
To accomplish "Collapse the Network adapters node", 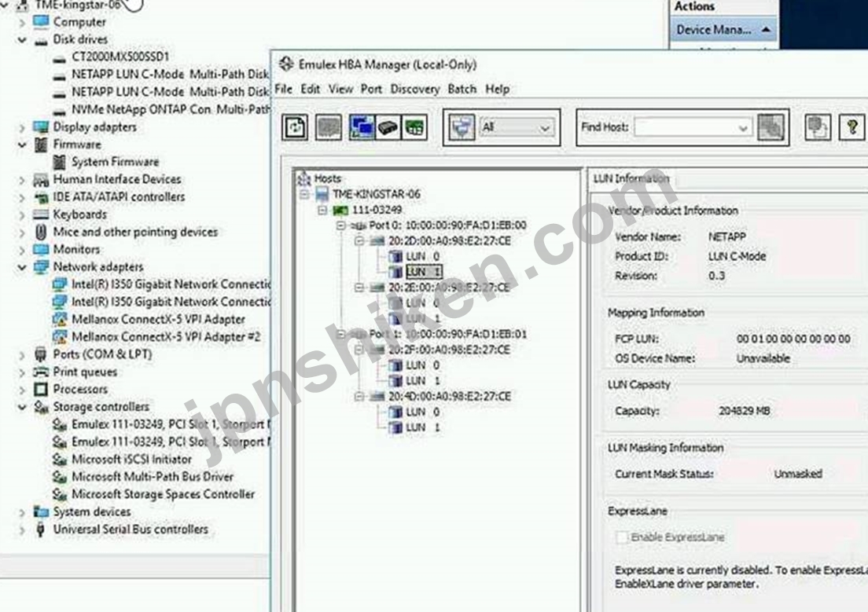I will (22, 267).
